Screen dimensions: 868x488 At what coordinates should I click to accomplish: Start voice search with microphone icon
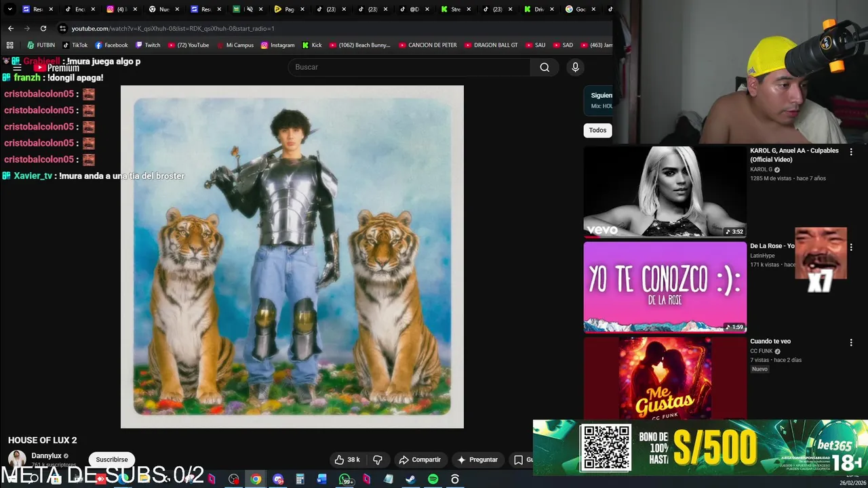(x=575, y=67)
